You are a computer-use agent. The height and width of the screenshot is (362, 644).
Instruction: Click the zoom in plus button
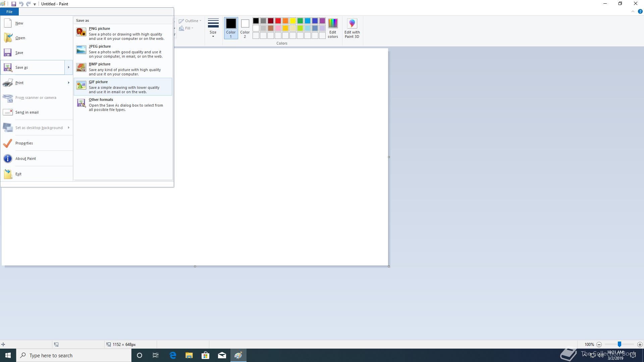coord(640,345)
